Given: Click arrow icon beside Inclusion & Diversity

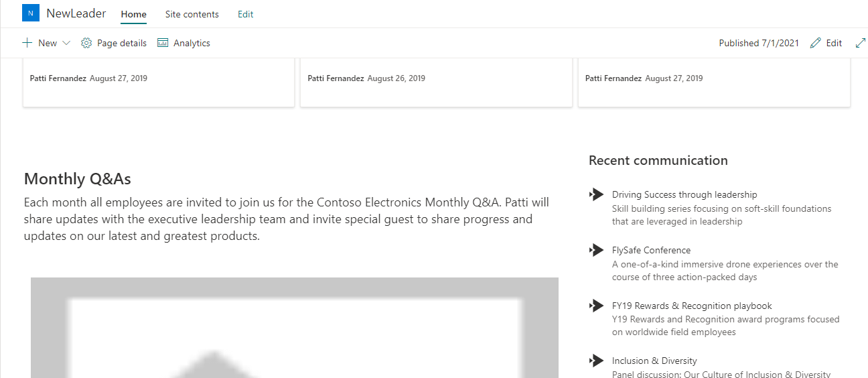Looking at the screenshot, I should pos(596,361).
